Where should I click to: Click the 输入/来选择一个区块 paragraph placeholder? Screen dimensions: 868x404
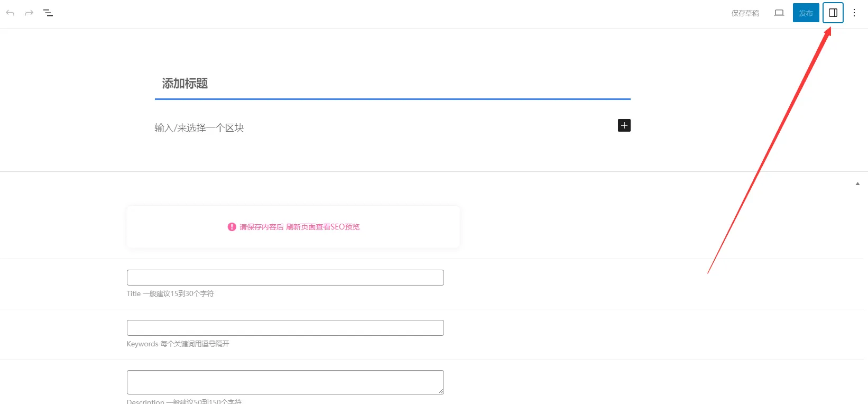(199, 127)
